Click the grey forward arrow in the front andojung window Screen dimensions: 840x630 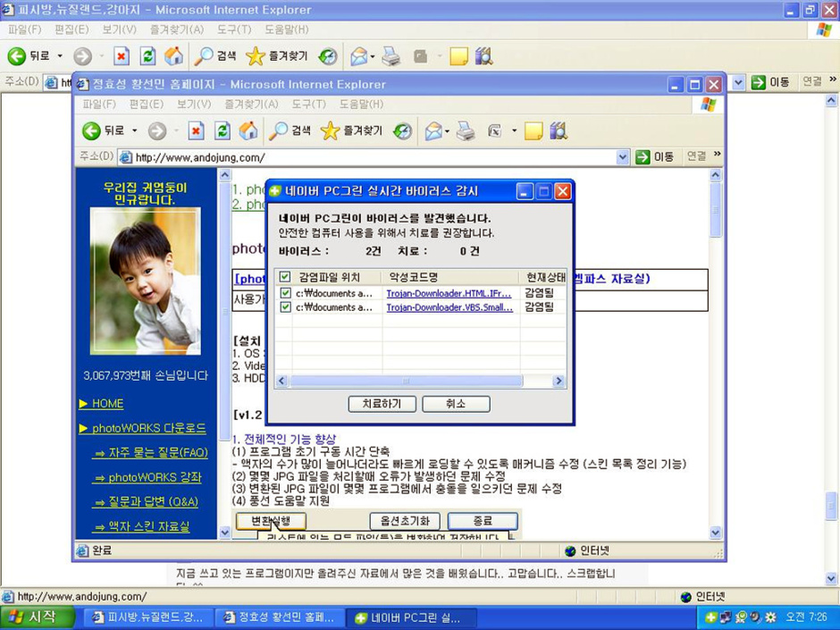coord(157,130)
